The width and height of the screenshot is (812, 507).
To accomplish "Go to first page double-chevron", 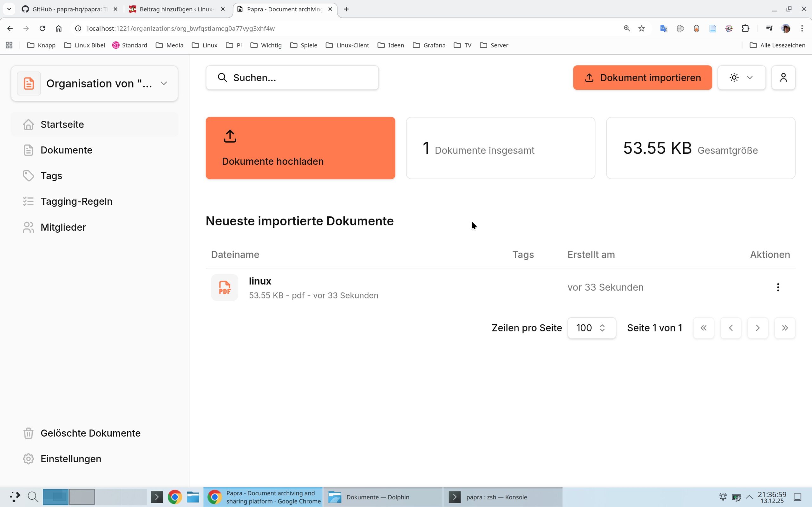I will pos(703,328).
